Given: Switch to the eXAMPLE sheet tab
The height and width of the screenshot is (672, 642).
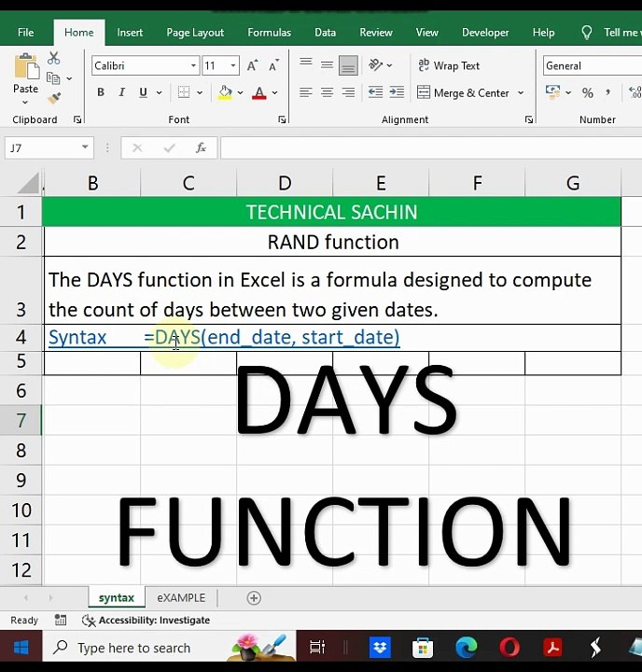Looking at the screenshot, I should [181, 598].
